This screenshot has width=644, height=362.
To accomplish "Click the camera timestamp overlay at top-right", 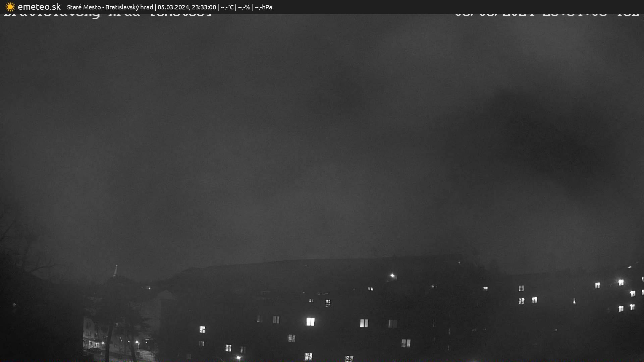I will [x=547, y=15].
